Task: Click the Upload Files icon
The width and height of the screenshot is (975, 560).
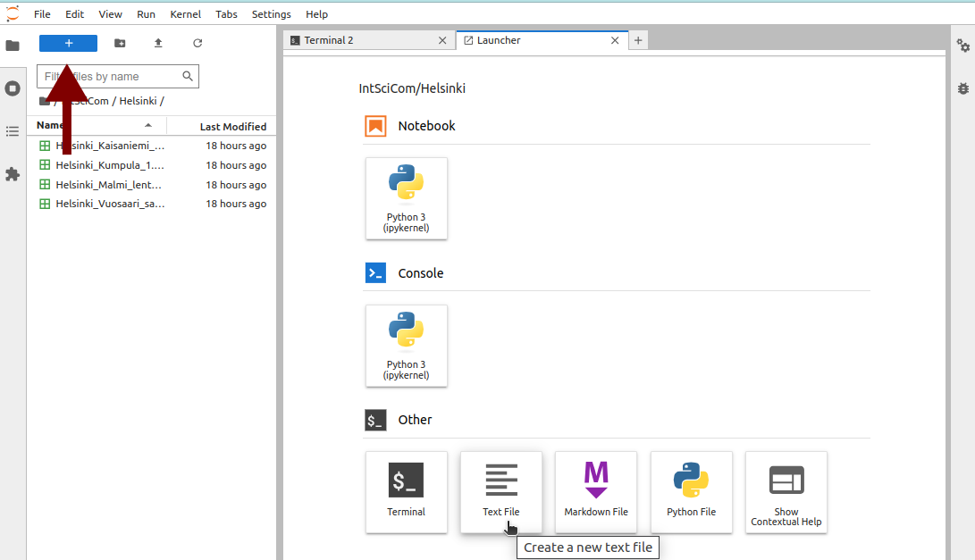Action: (158, 43)
